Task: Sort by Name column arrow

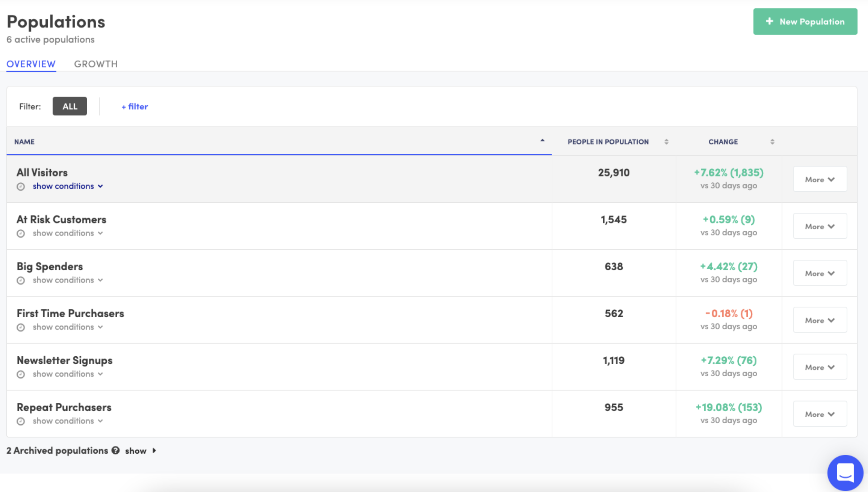Action: point(542,140)
